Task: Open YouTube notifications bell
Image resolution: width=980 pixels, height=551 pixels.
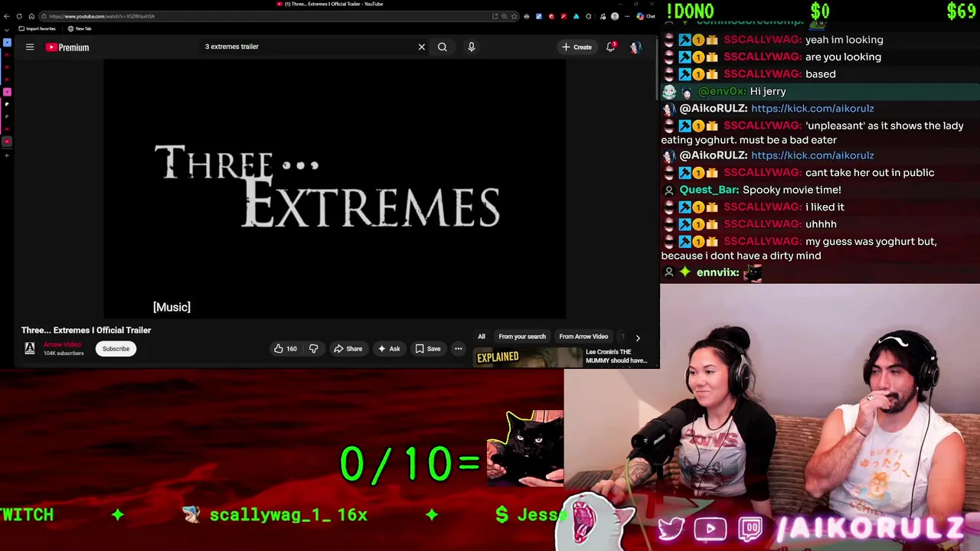Action: 611,47
